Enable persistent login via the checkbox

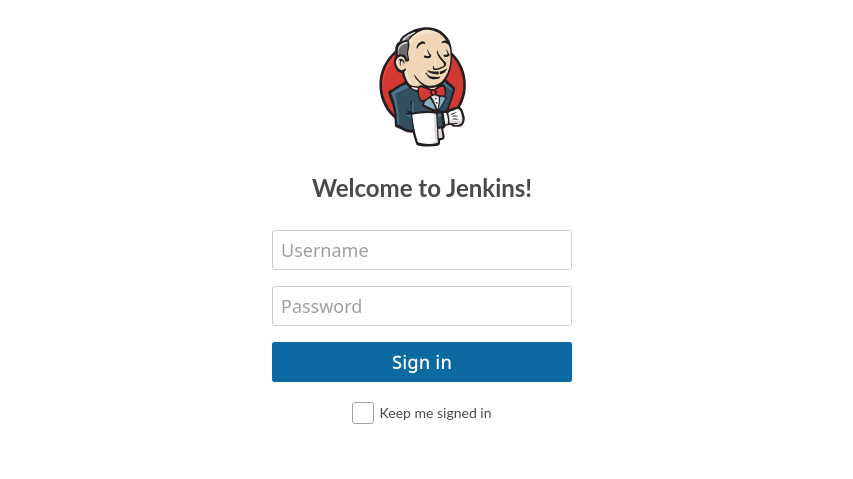(x=363, y=413)
